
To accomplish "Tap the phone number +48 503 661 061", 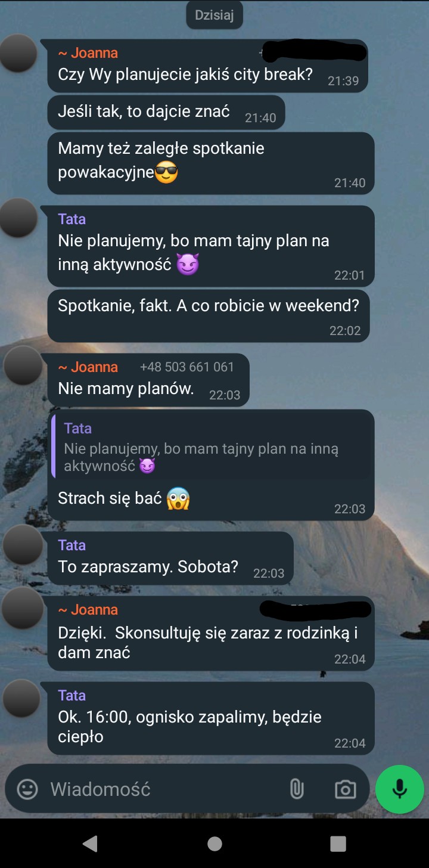I will click(x=187, y=367).
